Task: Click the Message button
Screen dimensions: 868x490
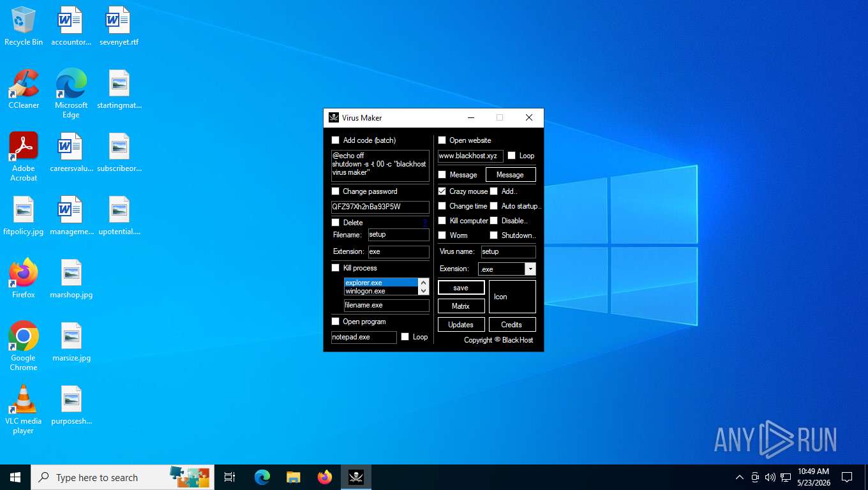Action: pos(511,175)
